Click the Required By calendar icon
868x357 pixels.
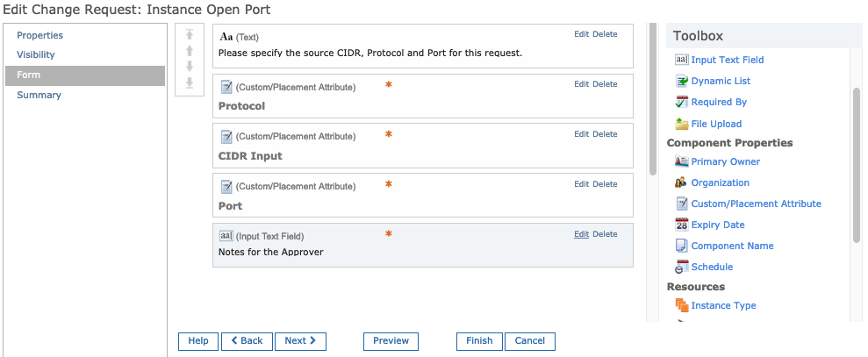pyautogui.click(x=681, y=102)
